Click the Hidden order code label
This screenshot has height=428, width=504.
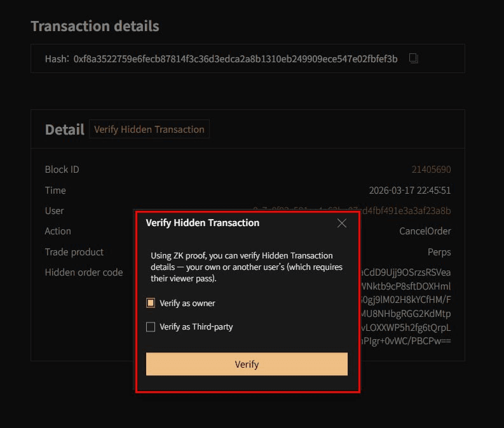(84, 272)
